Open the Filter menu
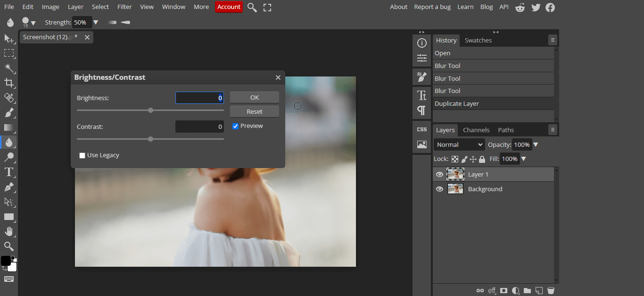Viewport: 644px width, 296px height. coord(124,7)
